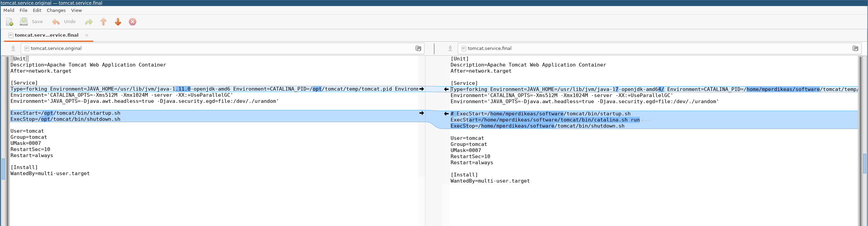Image resolution: width=868 pixels, height=226 pixels.
Task: Click the green Redo arrow
Action: coord(89,22)
